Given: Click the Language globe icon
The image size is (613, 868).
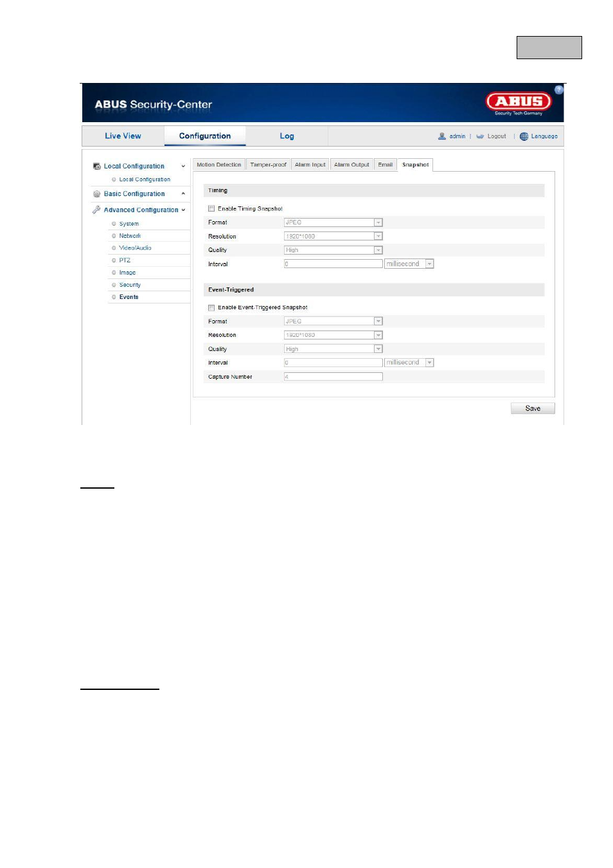Looking at the screenshot, I should coord(524,136).
